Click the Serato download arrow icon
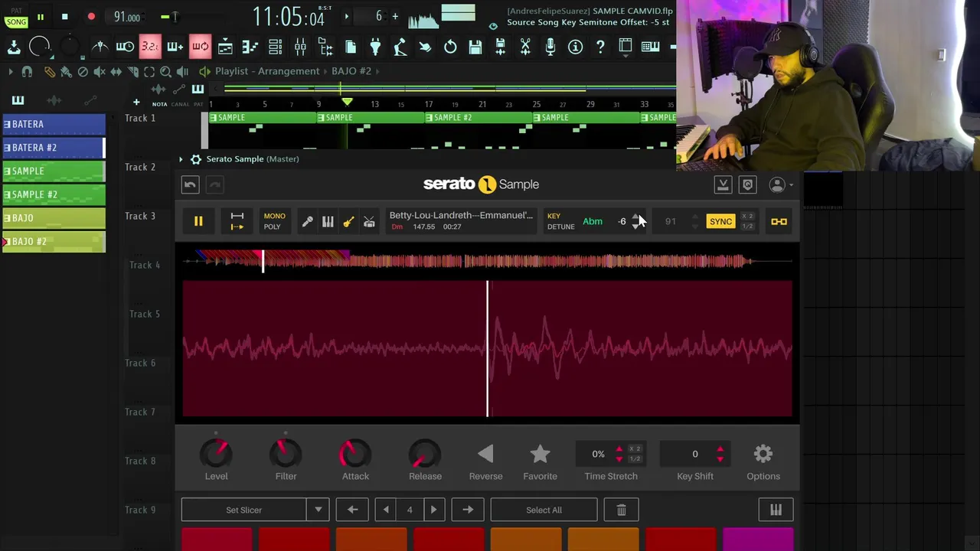The image size is (980, 551). (723, 184)
